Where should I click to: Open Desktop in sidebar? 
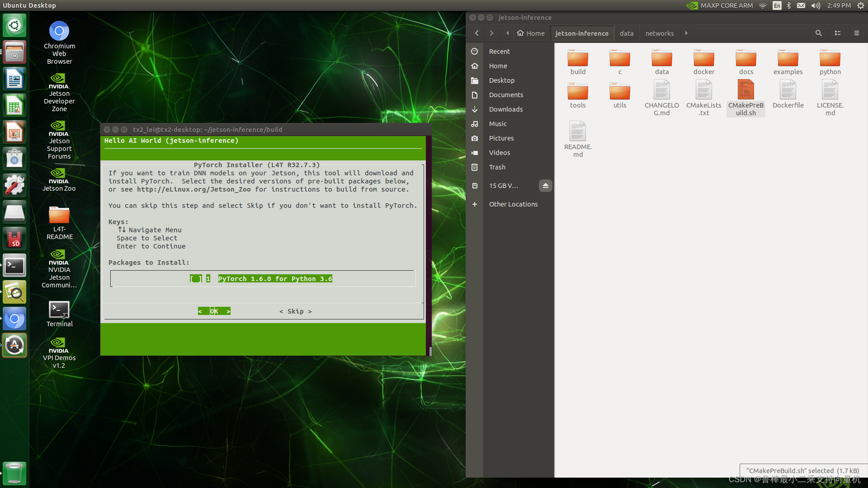coord(510,80)
